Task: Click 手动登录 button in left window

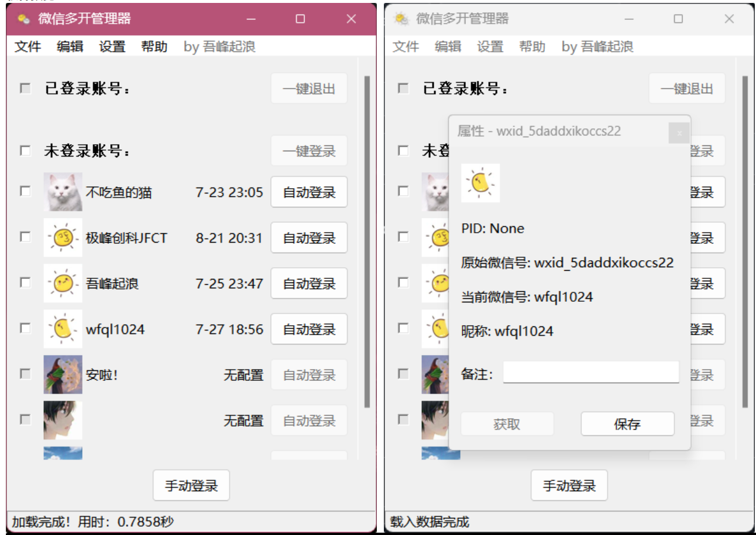Action: click(x=191, y=486)
